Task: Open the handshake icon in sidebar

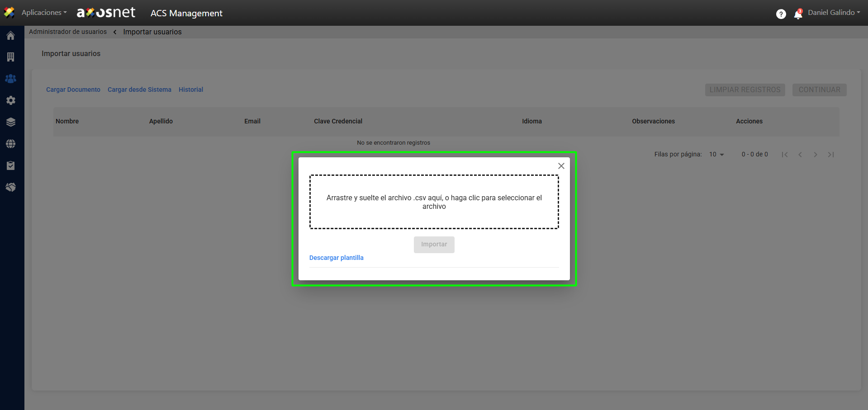Action: coord(11,187)
